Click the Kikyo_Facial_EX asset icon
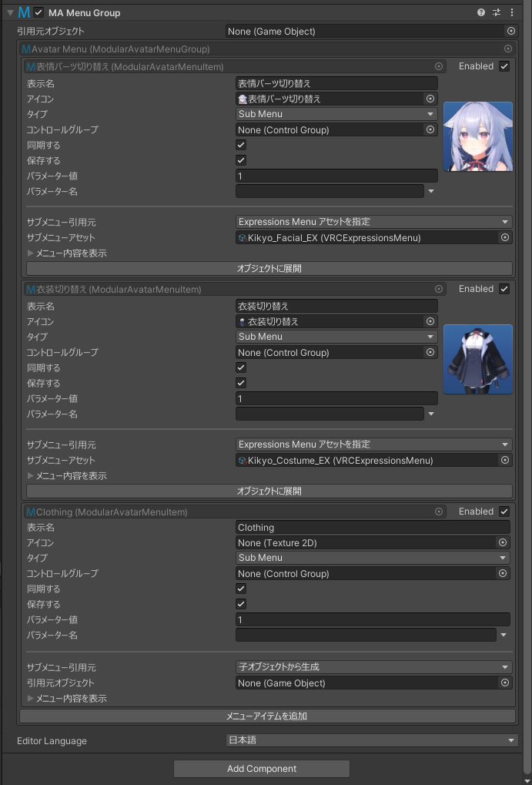 click(243, 238)
